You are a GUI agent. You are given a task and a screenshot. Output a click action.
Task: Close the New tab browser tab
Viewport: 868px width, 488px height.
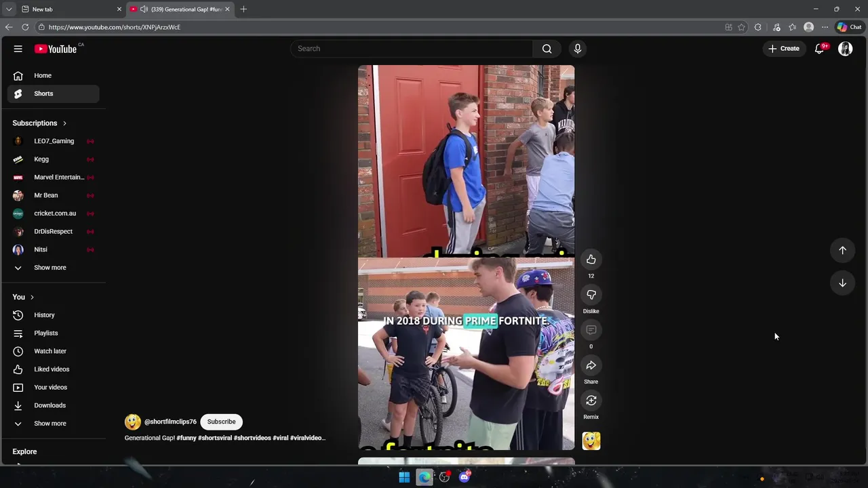(119, 9)
